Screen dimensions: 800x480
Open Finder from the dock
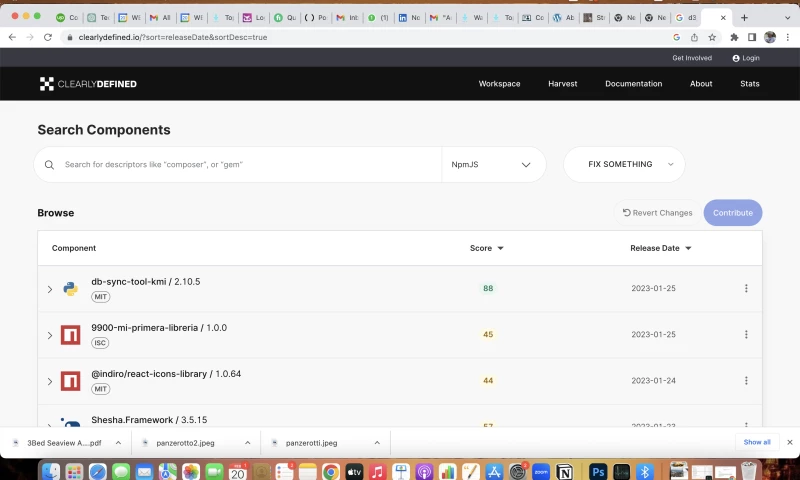point(51,472)
